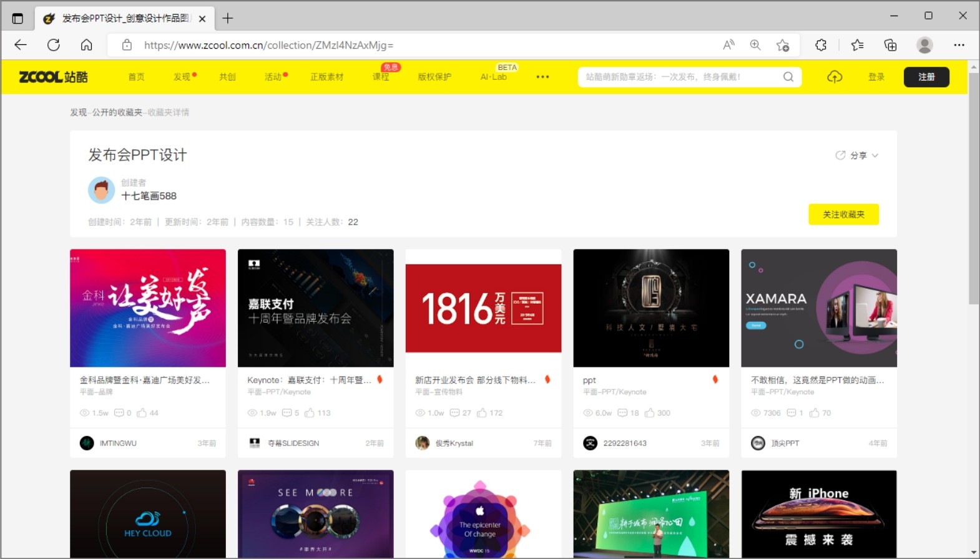The height and width of the screenshot is (559, 980).
Task: Click the IMTINGWU author avatar
Action: pos(87,443)
